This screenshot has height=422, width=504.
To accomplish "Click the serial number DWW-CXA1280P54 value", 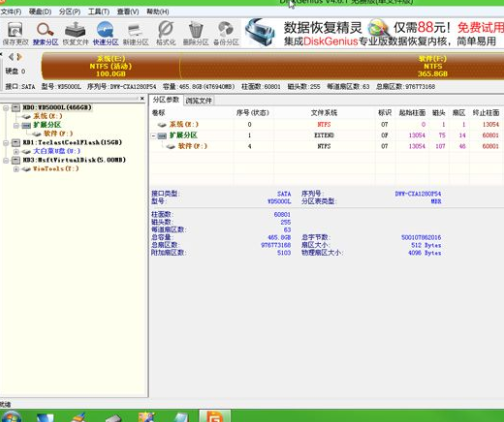I will coord(418,194).
